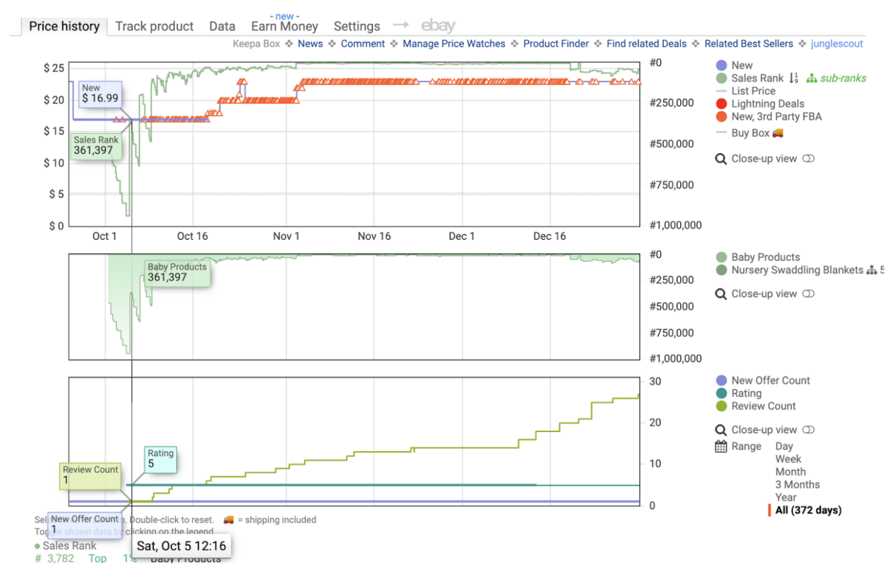Select the All (372 days) range
This screenshot has height=588, width=894.
(808, 511)
